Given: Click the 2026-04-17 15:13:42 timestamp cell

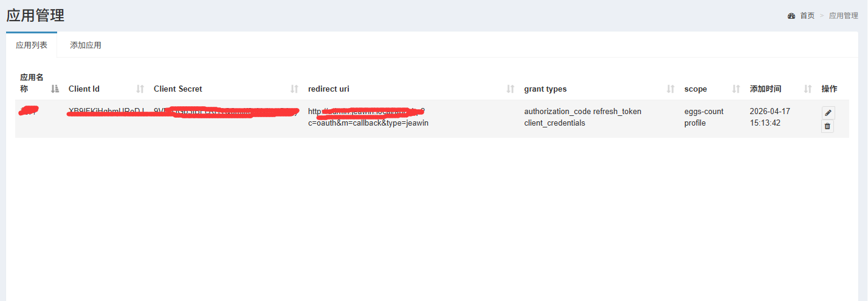Looking at the screenshot, I should 770,117.
